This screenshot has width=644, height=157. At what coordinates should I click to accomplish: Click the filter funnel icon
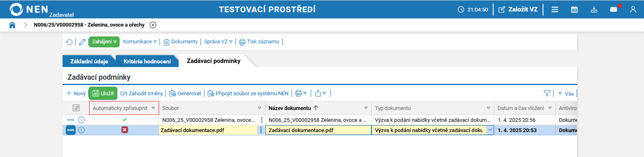coord(547,94)
